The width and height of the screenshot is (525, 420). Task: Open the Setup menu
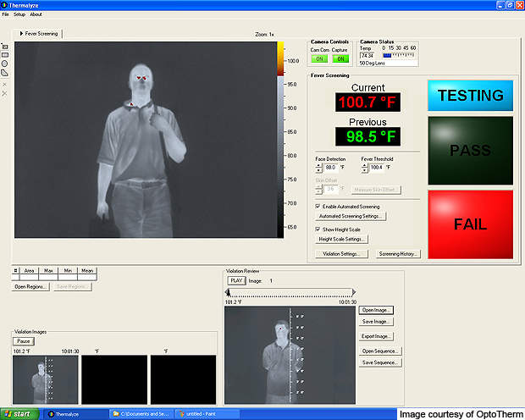19,14
